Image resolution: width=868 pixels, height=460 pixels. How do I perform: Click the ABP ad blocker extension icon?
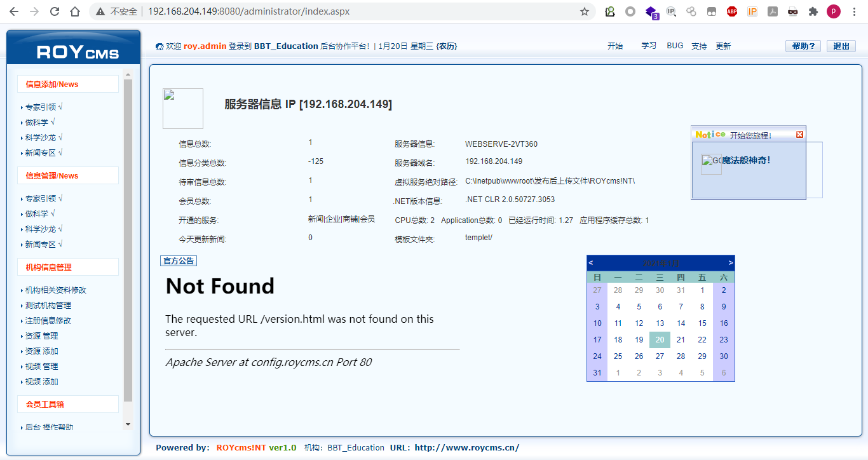731,11
